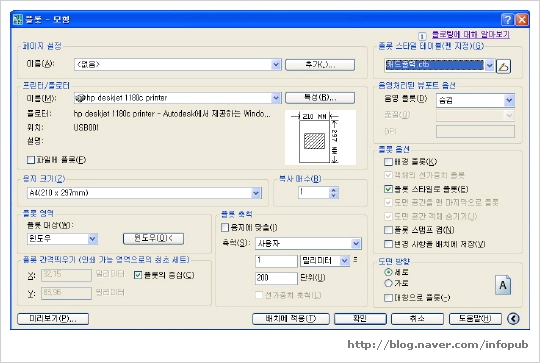Click the info icon beside the plotting link
This screenshot has width=540, height=363.
pyautogui.click(x=423, y=36)
